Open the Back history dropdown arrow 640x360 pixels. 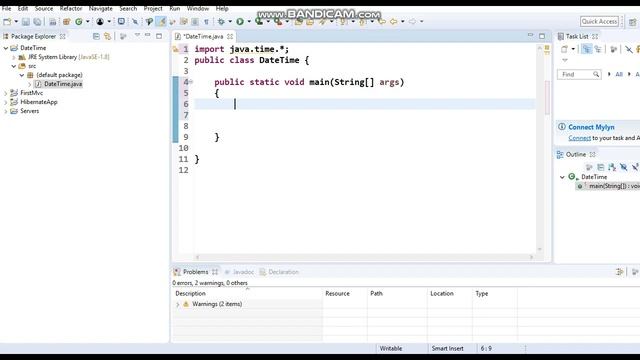click(x=402, y=22)
